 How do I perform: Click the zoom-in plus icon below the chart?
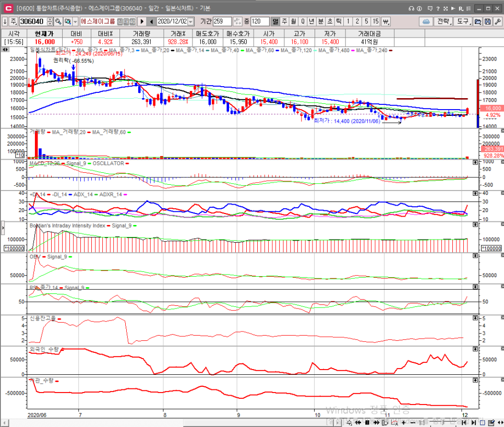[x=404, y=422]
